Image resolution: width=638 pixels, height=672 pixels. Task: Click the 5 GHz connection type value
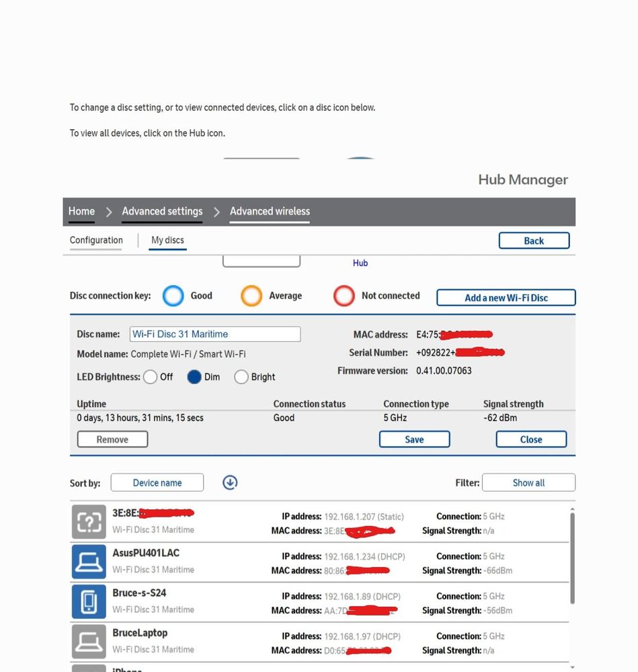[x=395, y=418]
